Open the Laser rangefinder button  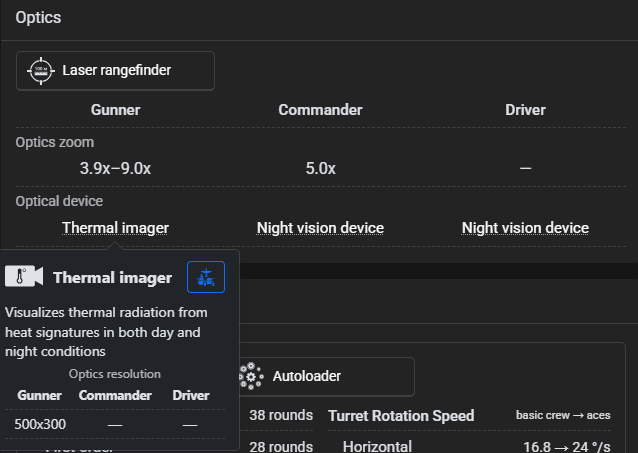tap(115, 71)
